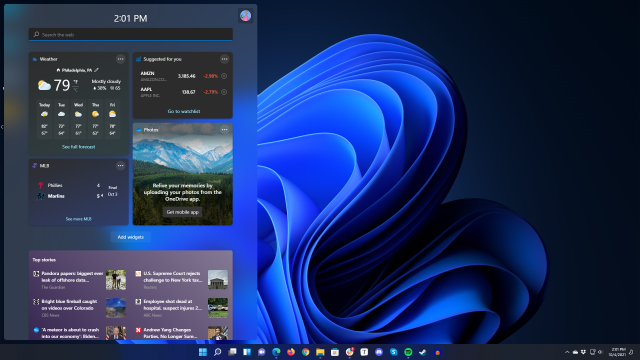Add AMZN stock to watchlist
The image size is (640, 360).
[224, 76]
